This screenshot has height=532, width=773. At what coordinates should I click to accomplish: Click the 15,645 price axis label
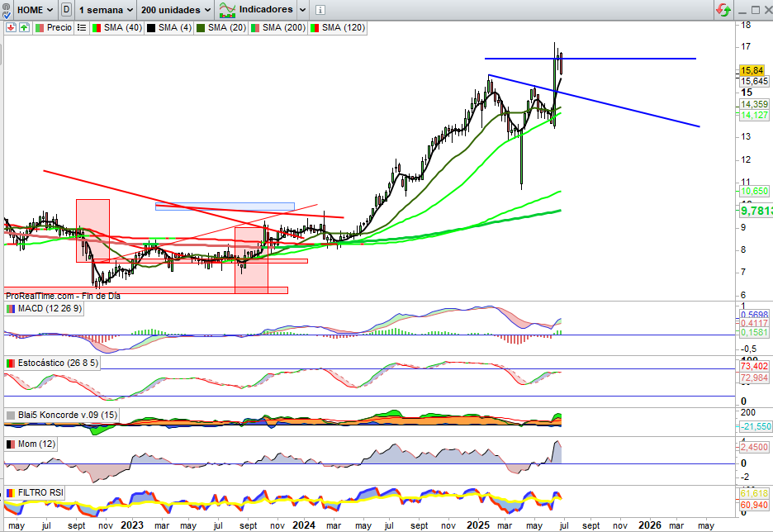[754, 81]
